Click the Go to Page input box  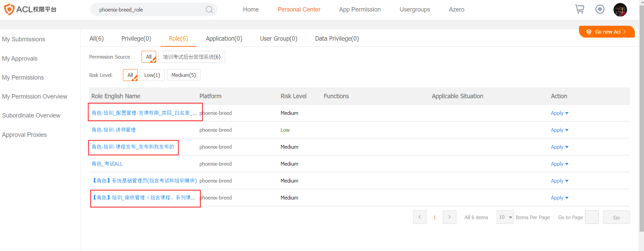coord(592,217)
